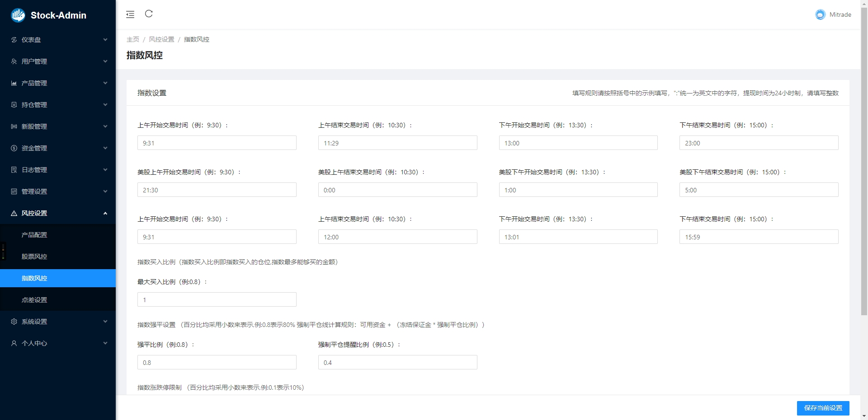The height and width of the screenshot is (420, 868).
Task: Click the 日志管理 log icon
Action: 14,170
